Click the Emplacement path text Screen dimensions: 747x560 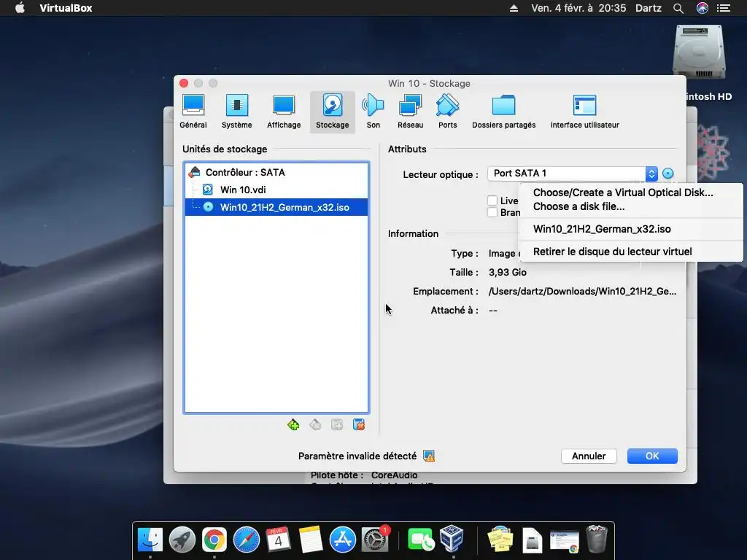582,292
